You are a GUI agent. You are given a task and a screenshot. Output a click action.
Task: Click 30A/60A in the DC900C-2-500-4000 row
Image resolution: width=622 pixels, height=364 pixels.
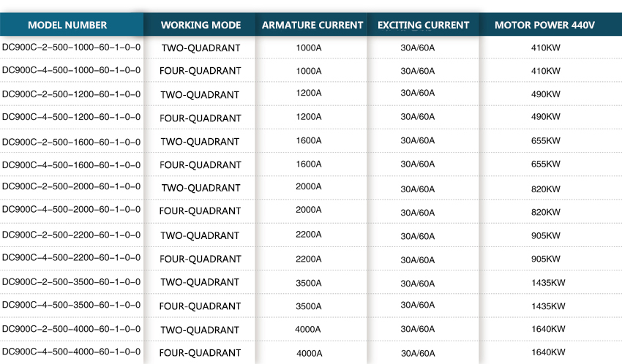point(417,330)
